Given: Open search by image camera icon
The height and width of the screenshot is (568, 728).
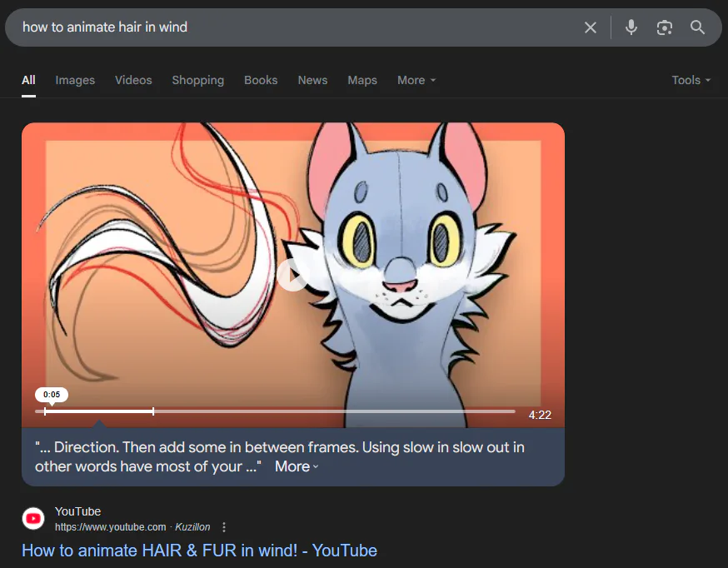Looking at the screenshot, I should (x=665, y=27).
